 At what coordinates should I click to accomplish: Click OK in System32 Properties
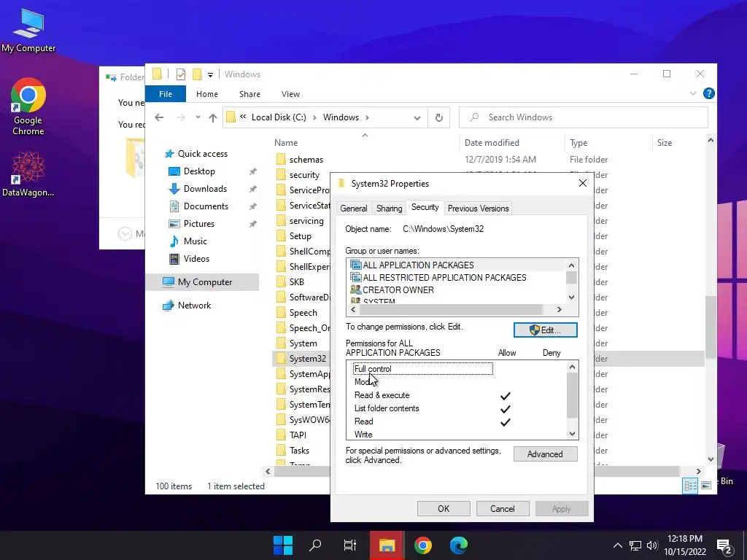coord(444,508)
